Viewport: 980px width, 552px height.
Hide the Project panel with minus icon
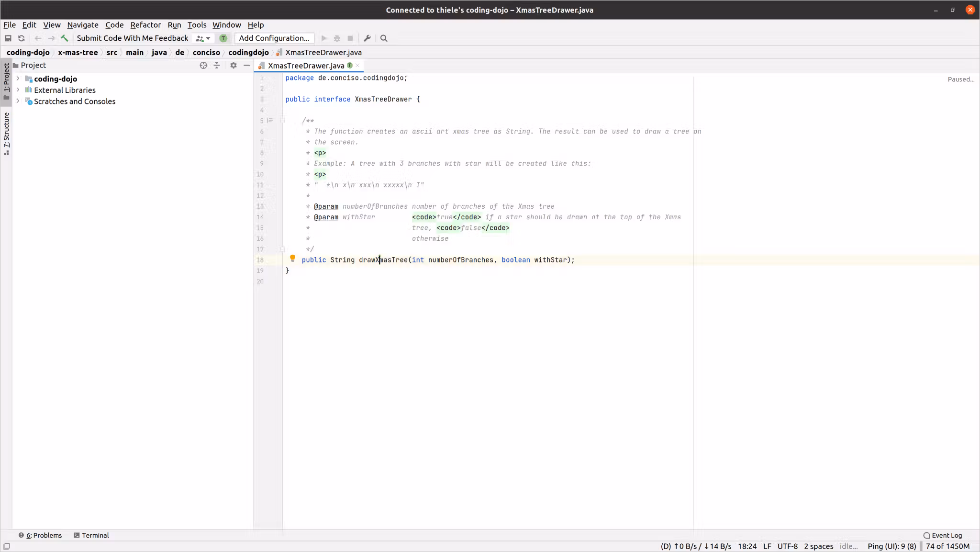click(x=247, y=66)
